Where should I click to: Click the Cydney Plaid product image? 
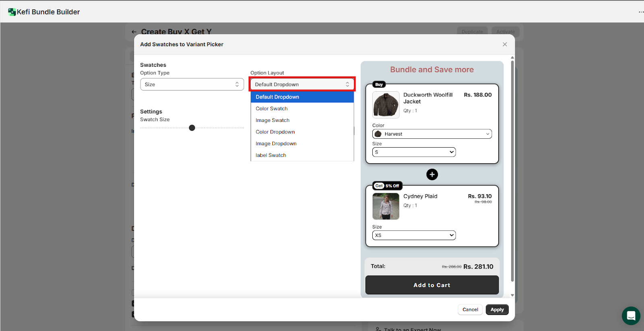point(386,206)
